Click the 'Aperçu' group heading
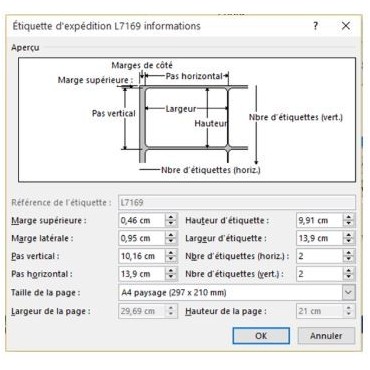370x370 pixels. coord(25,48)
